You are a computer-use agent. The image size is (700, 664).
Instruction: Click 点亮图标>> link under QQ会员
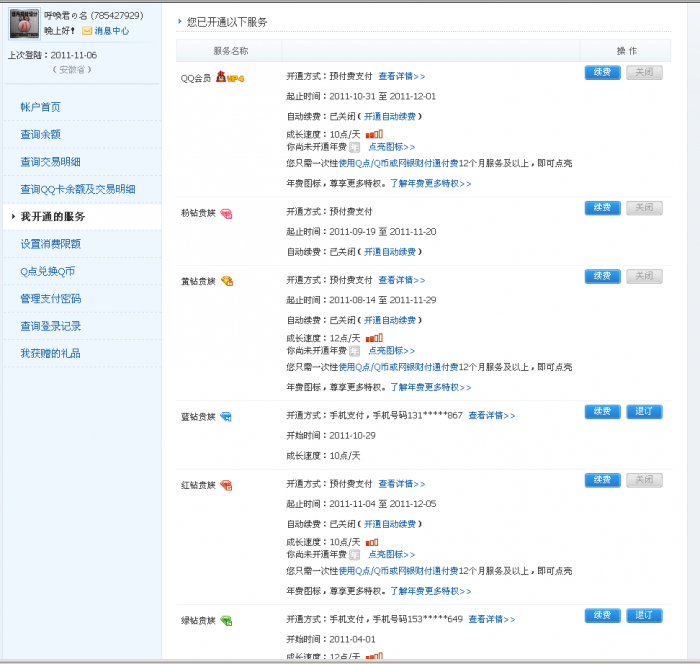[x=392, y=147]
